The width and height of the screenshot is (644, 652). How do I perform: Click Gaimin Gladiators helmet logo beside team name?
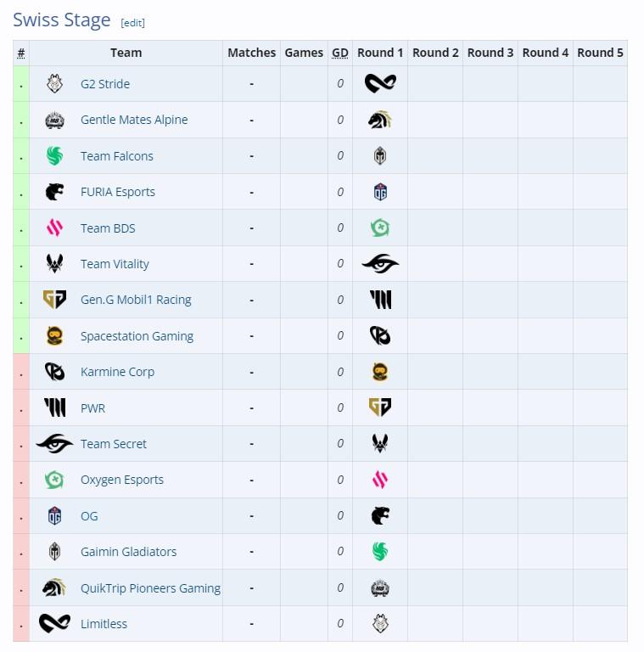(54, 552)
